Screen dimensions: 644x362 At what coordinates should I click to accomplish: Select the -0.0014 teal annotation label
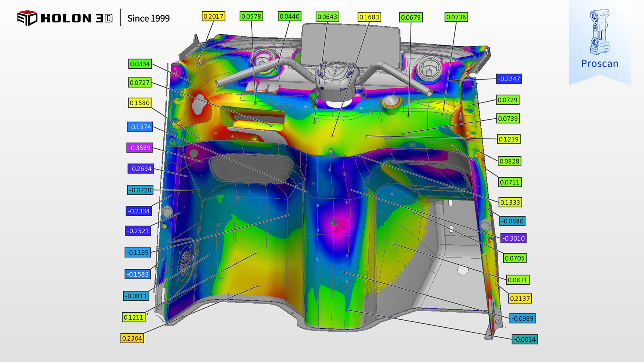(x=524, y=340)
